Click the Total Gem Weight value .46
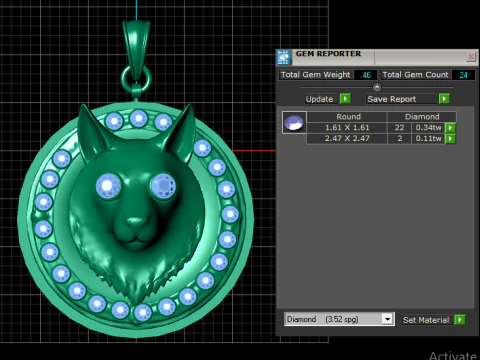Image resolution: width=480 pixels, height=360 pixels. (x=365, y=75)
